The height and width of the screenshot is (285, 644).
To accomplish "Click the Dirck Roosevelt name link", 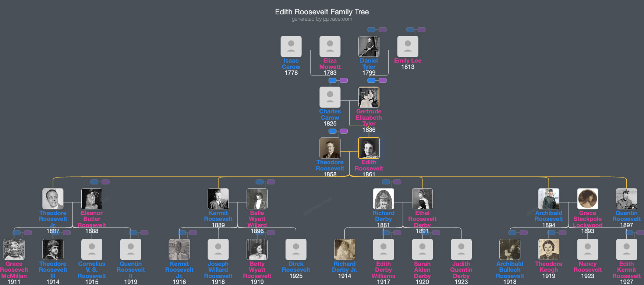I will point(296,267).
